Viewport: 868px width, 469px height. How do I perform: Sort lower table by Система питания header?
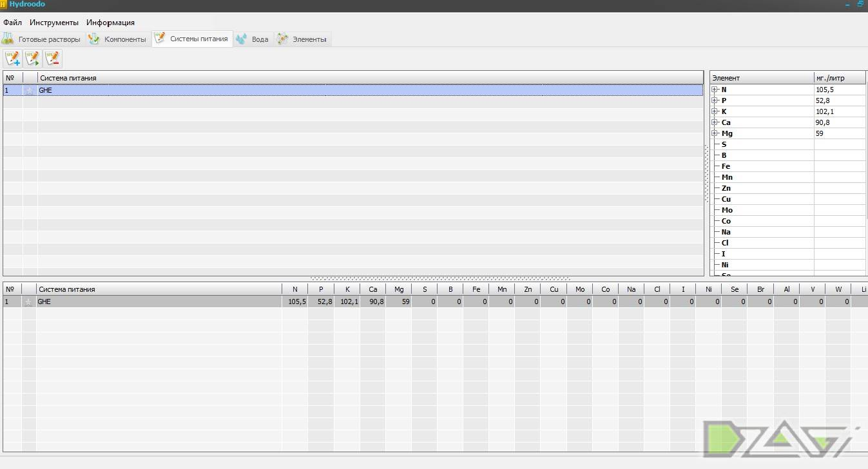(x=159, y=289)
